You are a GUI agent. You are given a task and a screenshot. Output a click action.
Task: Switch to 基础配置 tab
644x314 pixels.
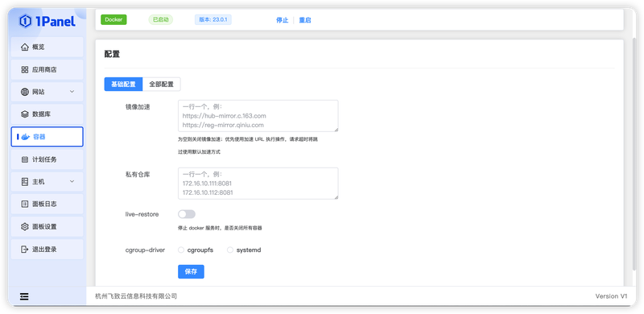[123, 85]
